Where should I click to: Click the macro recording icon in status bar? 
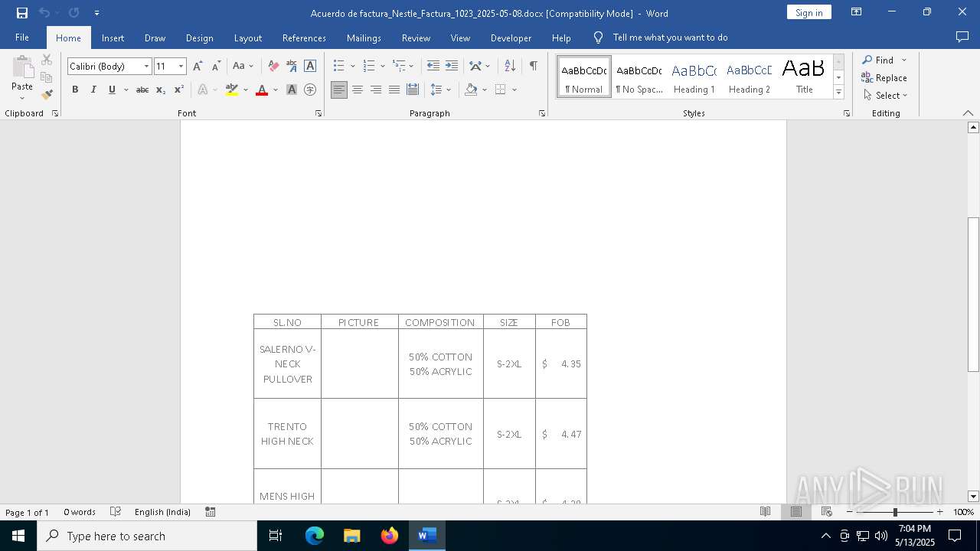(x=211, y=512)
